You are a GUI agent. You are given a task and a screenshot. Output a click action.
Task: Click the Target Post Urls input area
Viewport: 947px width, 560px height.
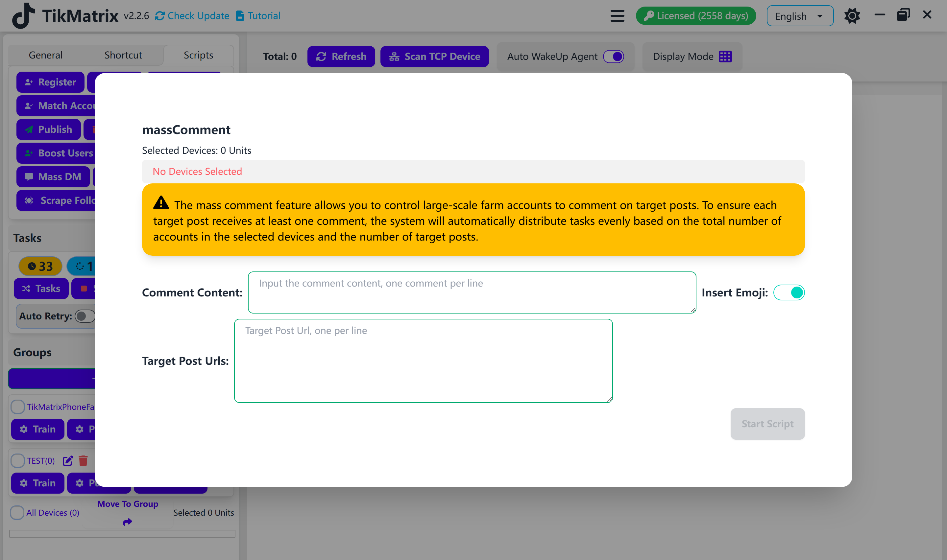(x=423, y=361)
